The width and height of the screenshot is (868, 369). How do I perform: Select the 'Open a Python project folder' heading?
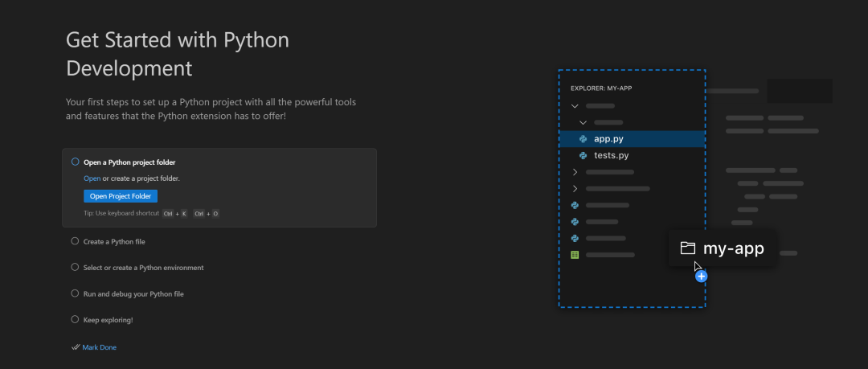[129, 162]
